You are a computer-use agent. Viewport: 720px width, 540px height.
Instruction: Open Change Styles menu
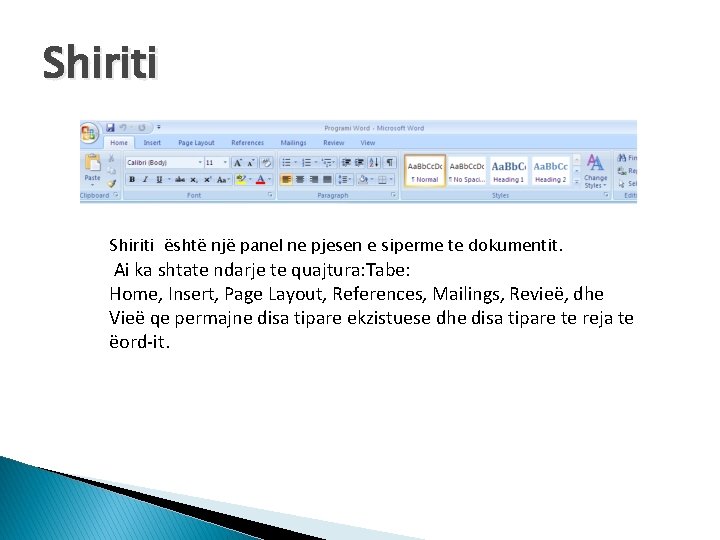[596, 171]
